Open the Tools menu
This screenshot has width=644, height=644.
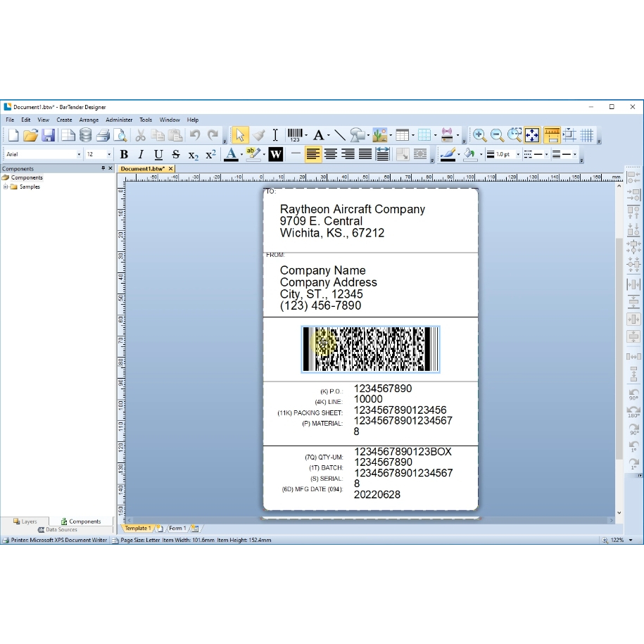(146, 120)
